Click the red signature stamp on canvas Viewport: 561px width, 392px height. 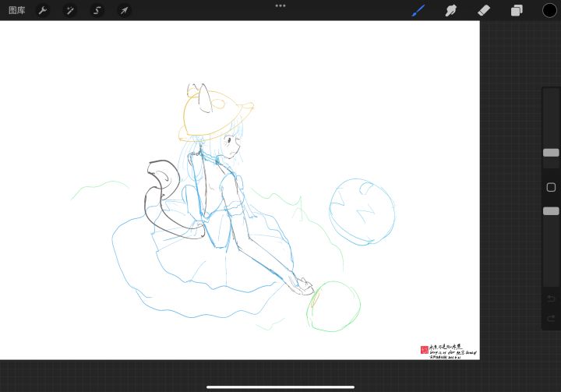[425, 350]
